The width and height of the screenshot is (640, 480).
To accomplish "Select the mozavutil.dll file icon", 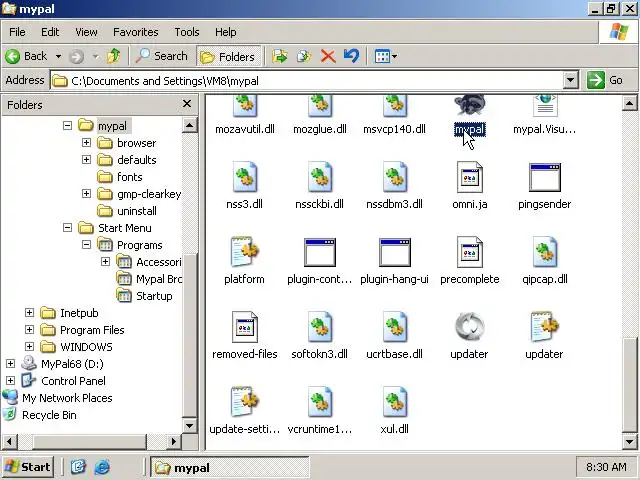I will [244, 105].
